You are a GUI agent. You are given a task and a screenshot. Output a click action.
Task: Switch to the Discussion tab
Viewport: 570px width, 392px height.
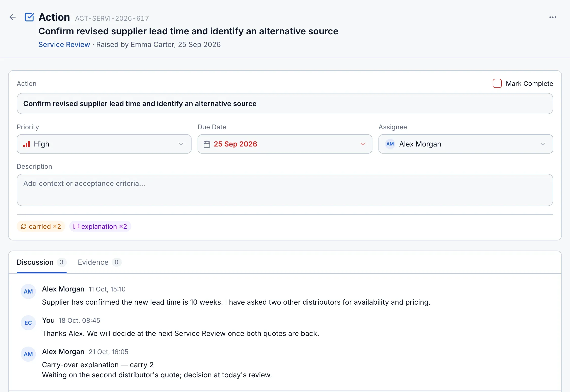pyautogui.click(x=41, y=262)
